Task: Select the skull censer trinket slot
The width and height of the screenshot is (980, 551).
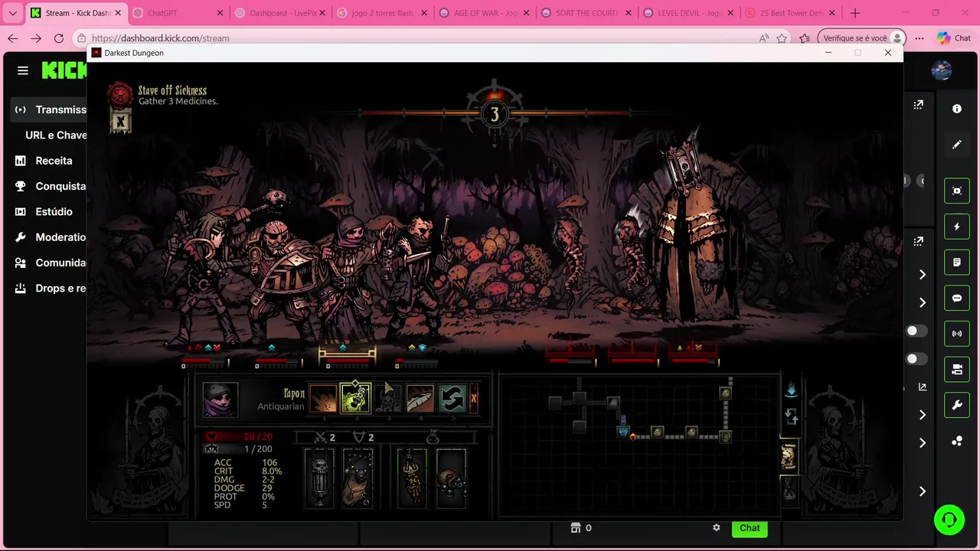Action: pyautogui.click(x=320, y=478)
